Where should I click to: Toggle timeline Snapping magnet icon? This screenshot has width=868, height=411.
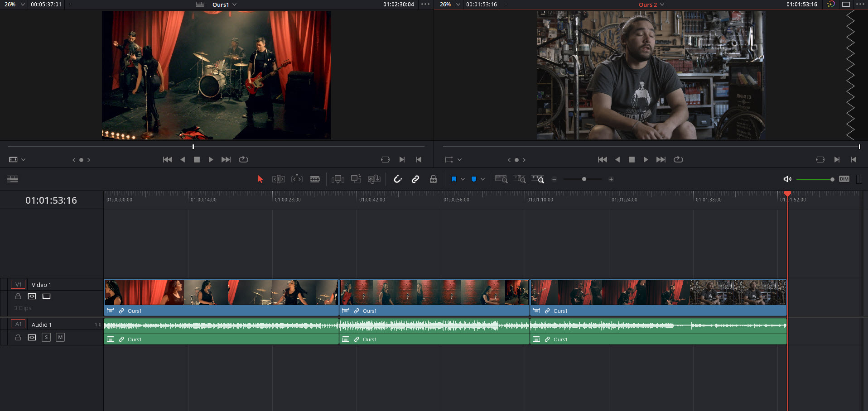pyautogui.click(x=398, y=179)
